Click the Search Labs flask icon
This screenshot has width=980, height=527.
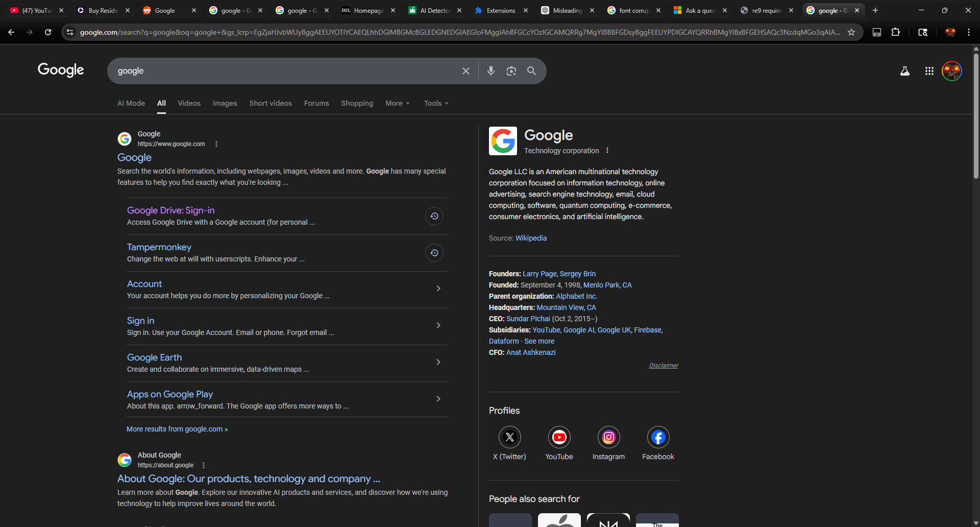tap(904, 71)
